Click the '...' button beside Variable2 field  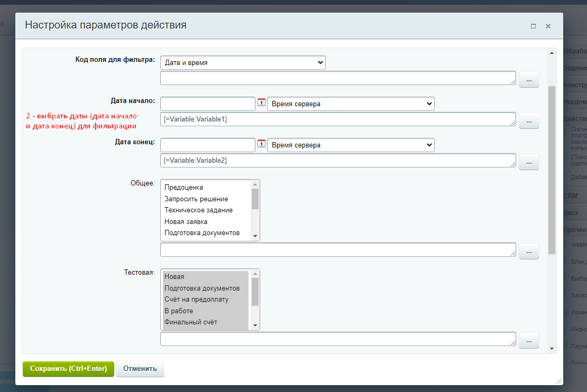[x=529, y=162]
